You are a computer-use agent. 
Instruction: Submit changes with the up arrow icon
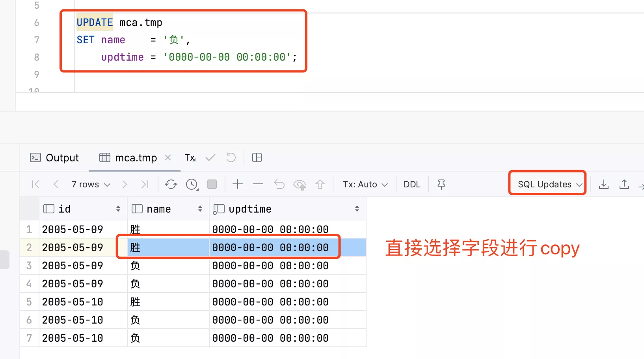(320, 184)
